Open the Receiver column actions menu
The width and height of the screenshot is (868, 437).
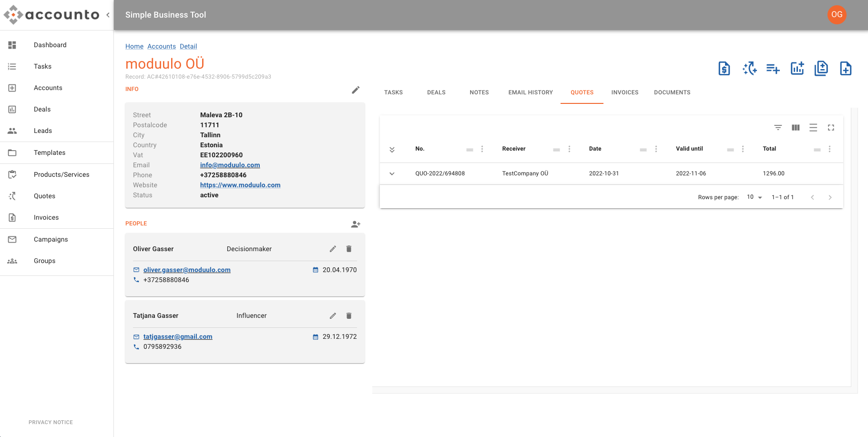tap(569, 149)
